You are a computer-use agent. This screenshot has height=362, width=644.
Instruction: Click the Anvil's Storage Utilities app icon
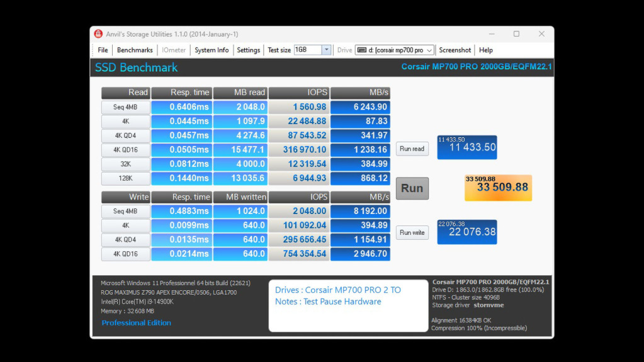98,34
